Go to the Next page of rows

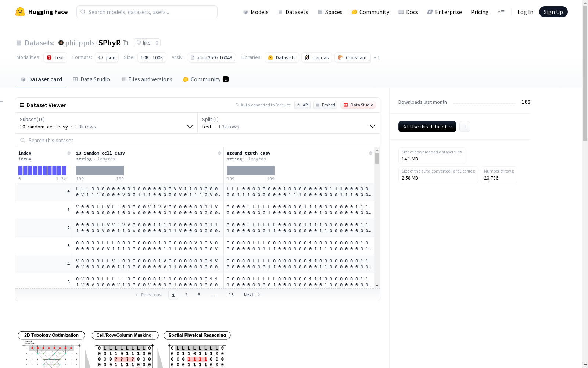(x=252, y=295)
